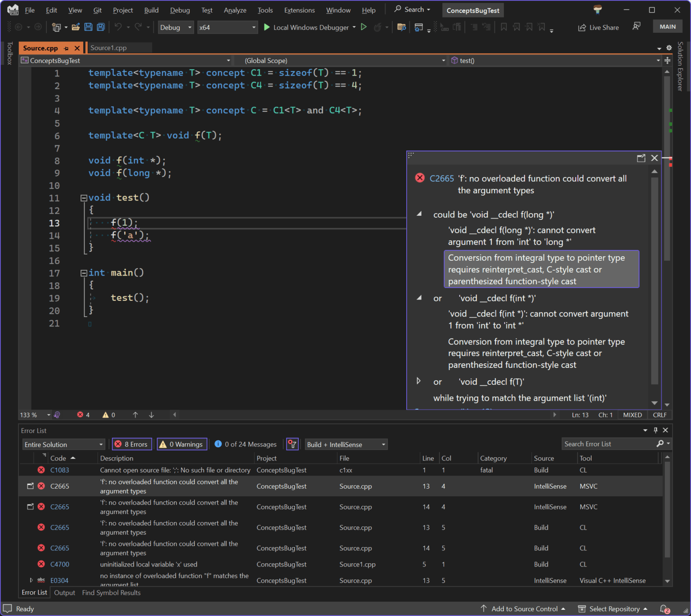Start the Live Share session
The height and width of the screenshot is (616, 691).
pos(598,27)
